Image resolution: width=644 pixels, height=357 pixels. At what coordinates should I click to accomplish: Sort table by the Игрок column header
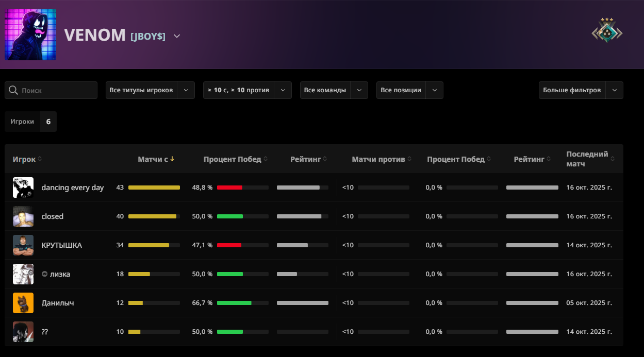click(x=27, y=159)
